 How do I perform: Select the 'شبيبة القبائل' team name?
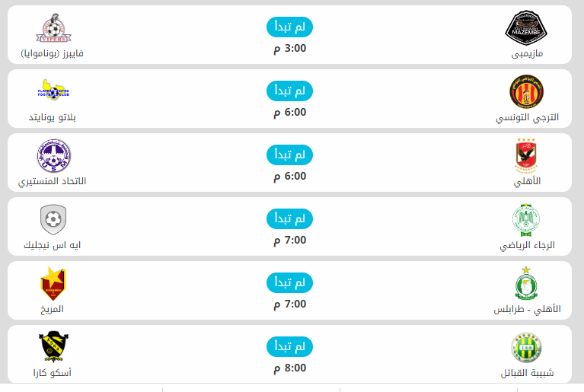click(x=527, y=374)
